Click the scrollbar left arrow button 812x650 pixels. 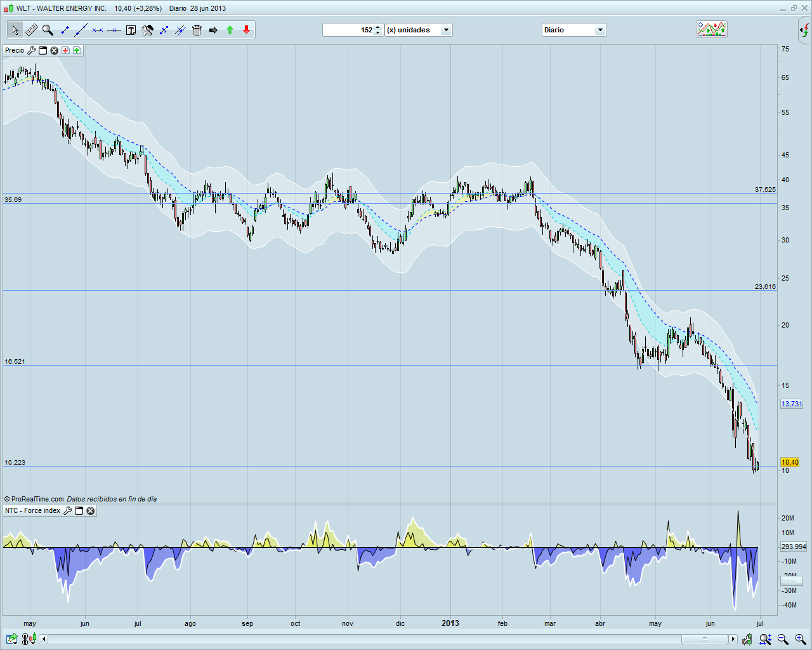pos(44,639)
